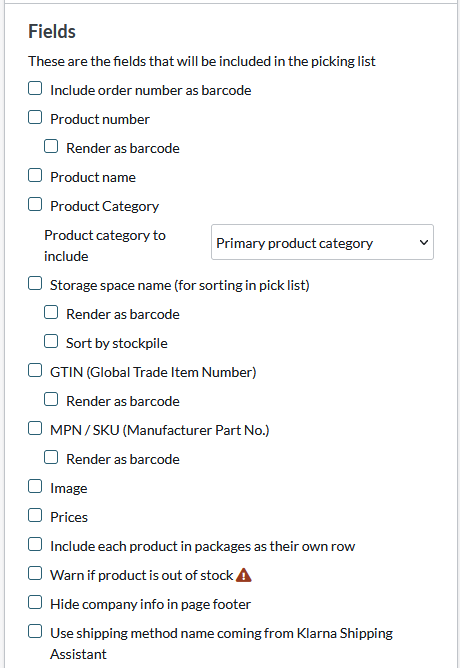Image resolution: width=460 pixels, height=668 pixels.
Task: Enable Warn if product is out of stock
Action: pos(35,573)
